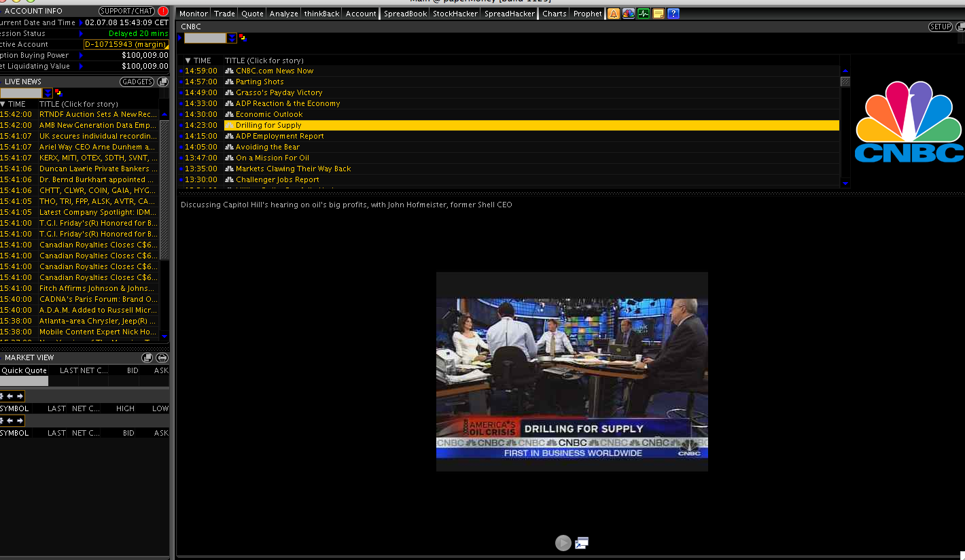Open the StockHacker tab
The height and width of the screenshot is (560, 965).
pyautogui.click(x=455, y=14)
